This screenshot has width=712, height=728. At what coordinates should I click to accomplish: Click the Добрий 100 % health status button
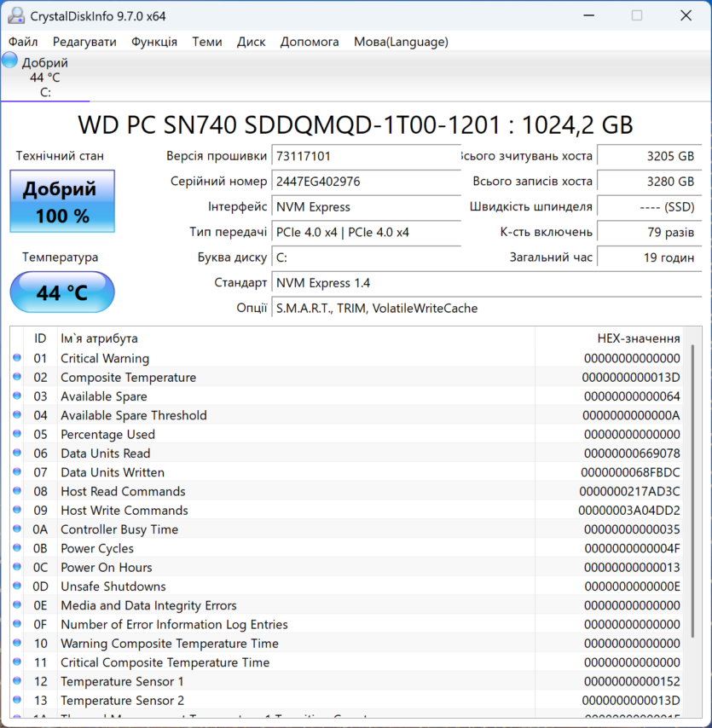tap(62, 201)
